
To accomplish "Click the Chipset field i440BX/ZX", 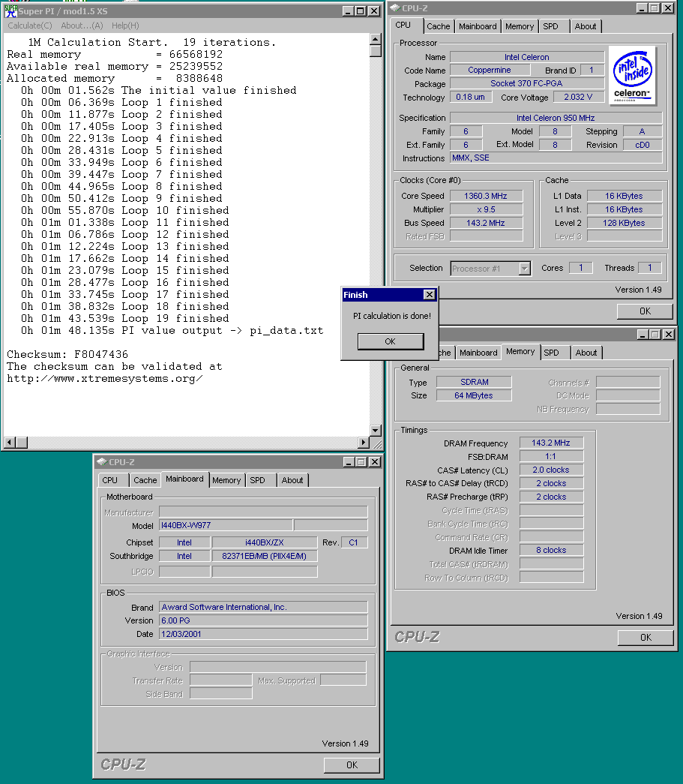I will [265, 542].
